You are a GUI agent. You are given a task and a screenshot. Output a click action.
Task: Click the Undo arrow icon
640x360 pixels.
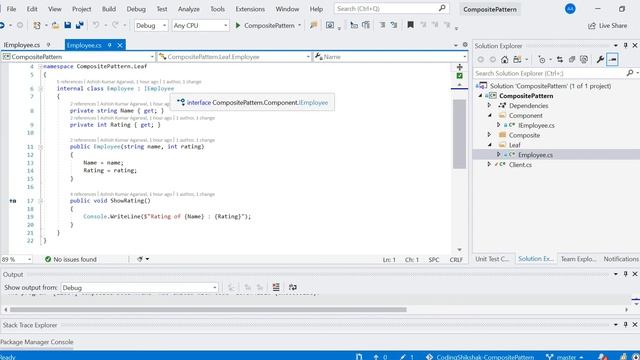96,25
